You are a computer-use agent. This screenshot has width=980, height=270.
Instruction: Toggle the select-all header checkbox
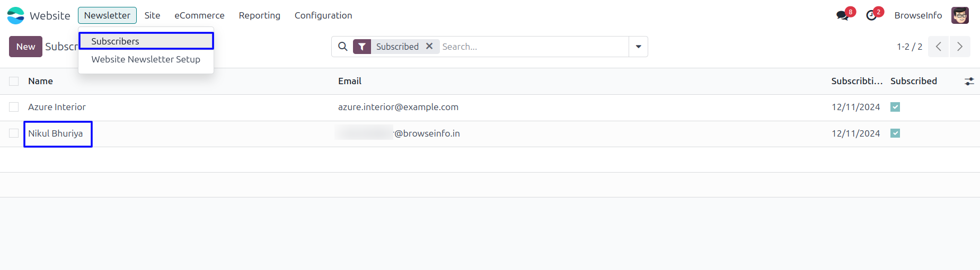coord(14,81)
